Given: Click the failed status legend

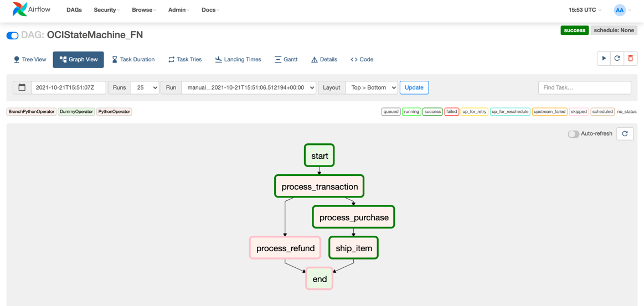Looking at the screenshot, I should 451,112.
